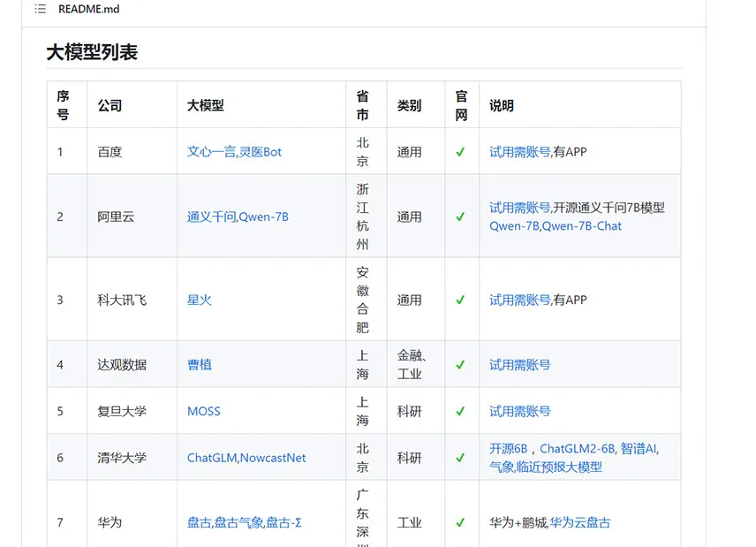Open the ChatGLM2-6B link
Viewport: 756px width, 547px height.
pyautogui.click(x=577, y=449)
